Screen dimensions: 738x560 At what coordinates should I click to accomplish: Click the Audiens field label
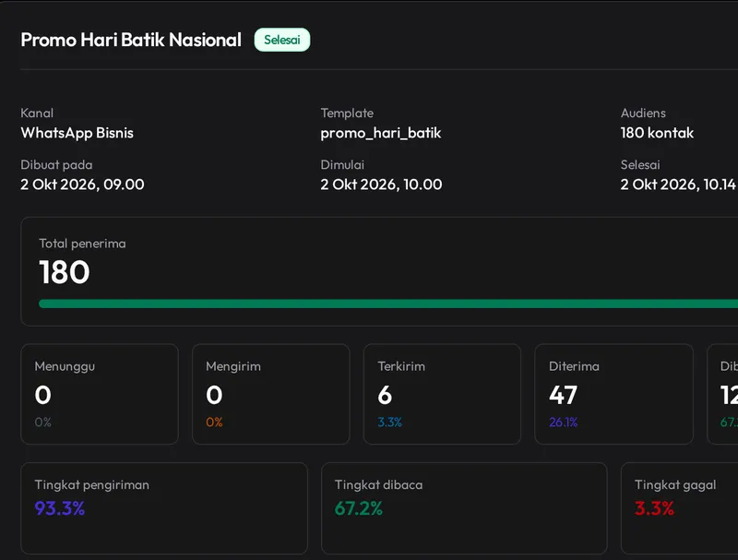point(643,113)
